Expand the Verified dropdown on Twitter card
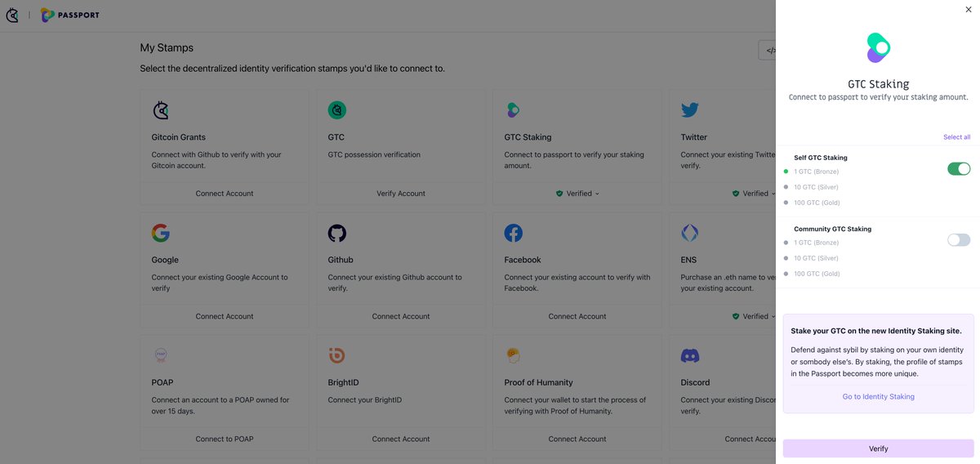This screenshot has height=464, width=980. coord(754,194)
